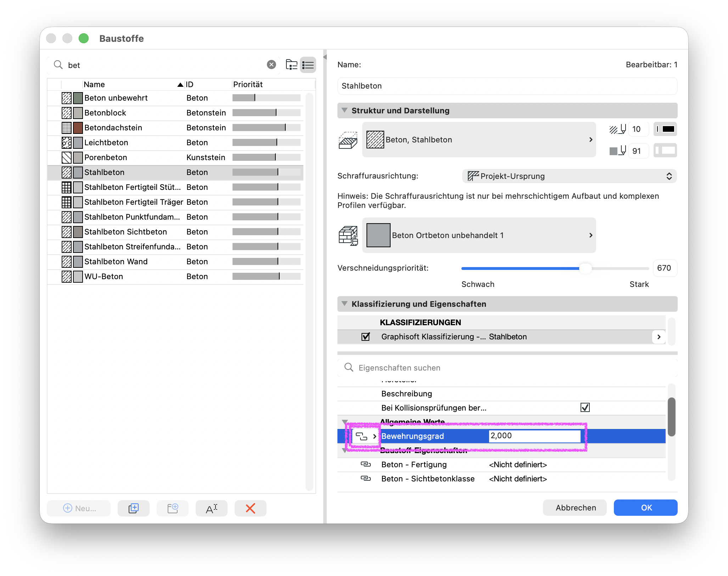Click the background fill pen icon
This screenshot has height=576, width=728.
618,151
